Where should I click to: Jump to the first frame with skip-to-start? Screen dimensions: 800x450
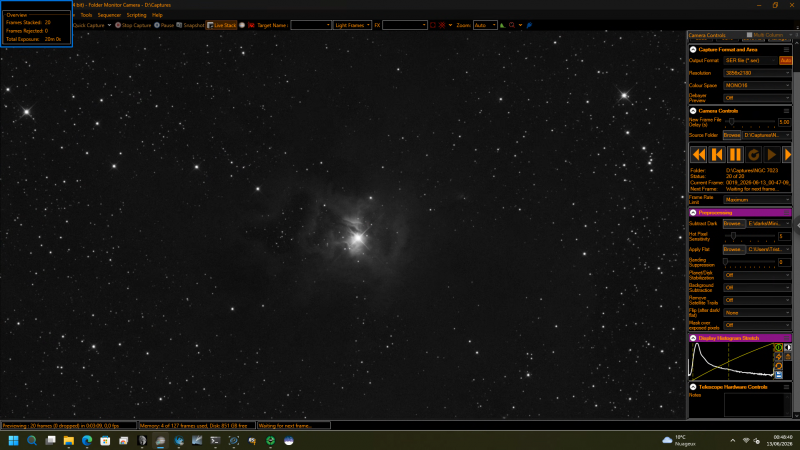point(717,154)
